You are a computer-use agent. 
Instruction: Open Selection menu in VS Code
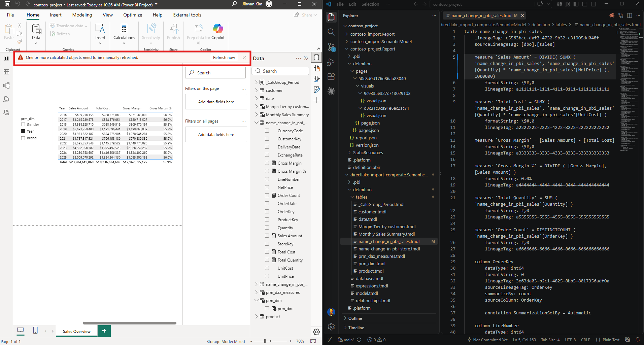click(x=370, y=4)
